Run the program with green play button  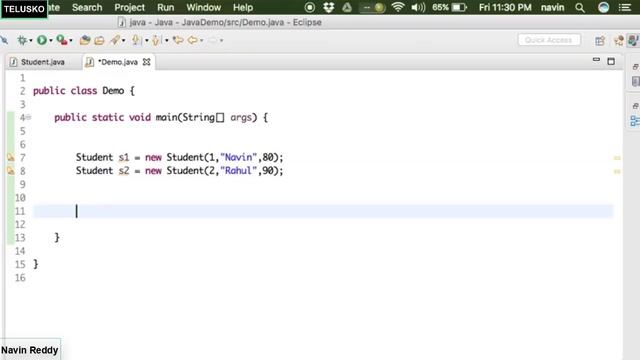tap(42, 40)
